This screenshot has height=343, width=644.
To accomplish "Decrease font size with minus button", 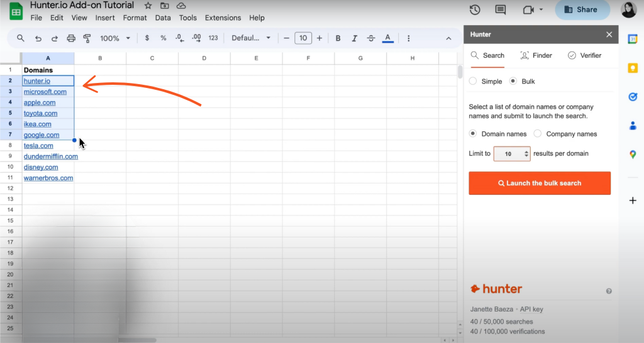I will pyautogui.click(x=286, y=38).
